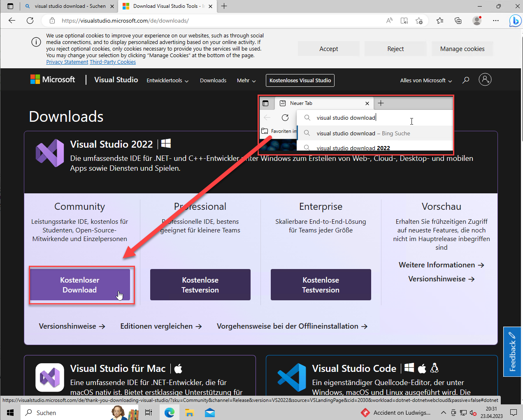Reject the optional cookies
523x420 pixels.
coord(395,49)
